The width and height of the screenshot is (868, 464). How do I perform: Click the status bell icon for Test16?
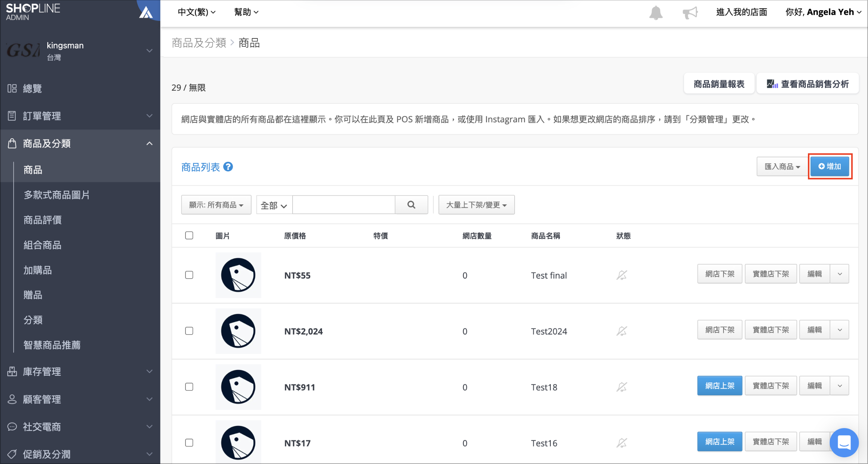(622, 443)
